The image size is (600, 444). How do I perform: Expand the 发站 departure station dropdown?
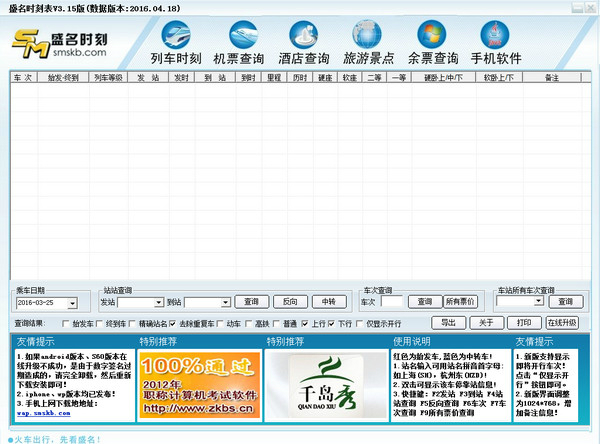click(x=159, y=302)
